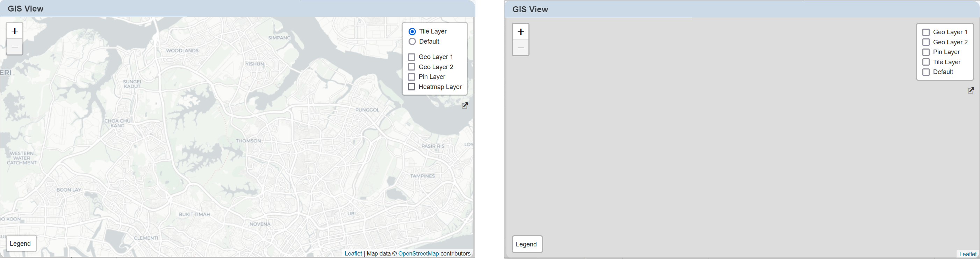
Task: Zoom in on the right blank map
Action: coord(520,32)
